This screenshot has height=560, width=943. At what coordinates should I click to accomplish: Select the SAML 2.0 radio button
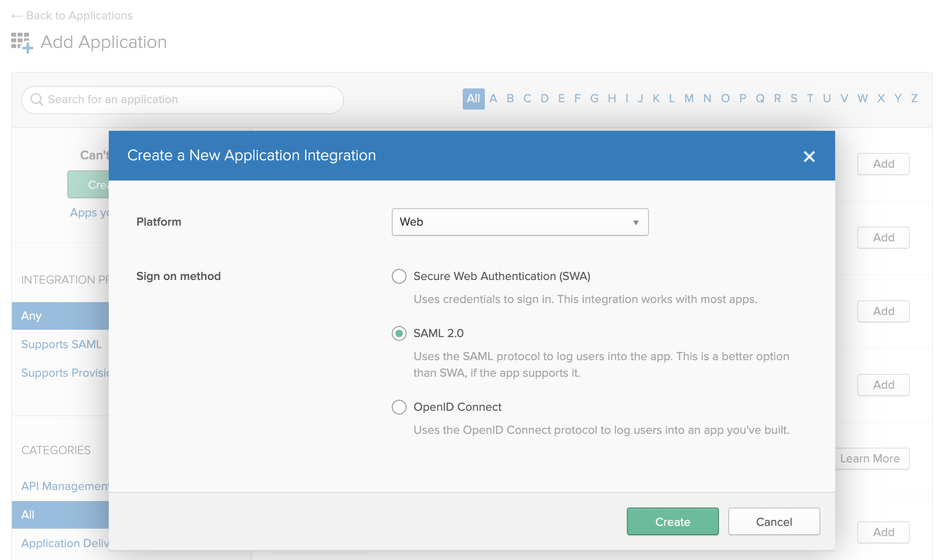point(399,333)
